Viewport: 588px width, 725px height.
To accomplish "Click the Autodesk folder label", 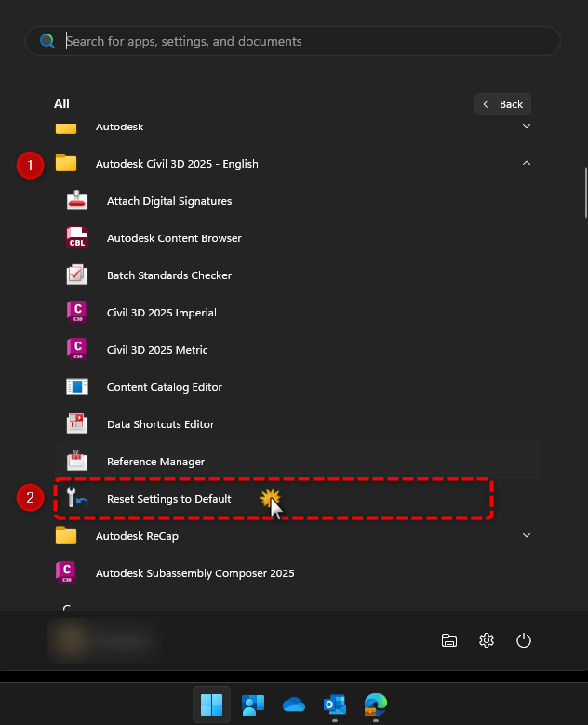I will point(119,127).
